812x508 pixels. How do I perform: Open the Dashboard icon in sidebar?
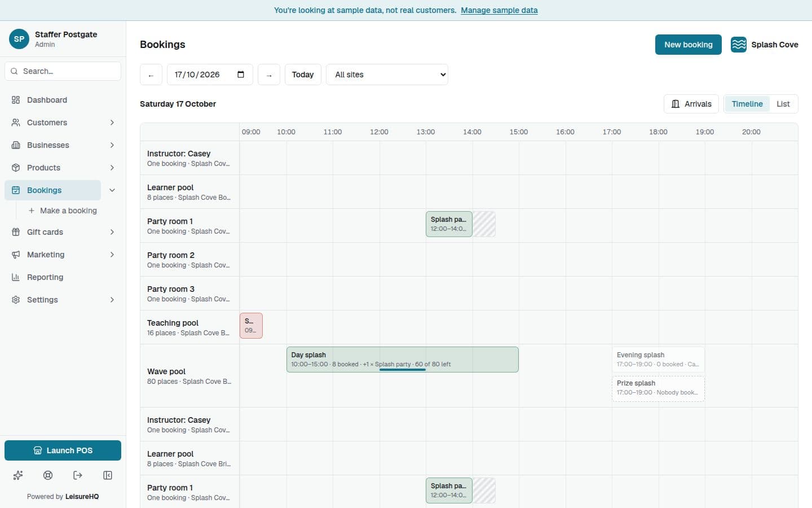click(x=16, y=100)
